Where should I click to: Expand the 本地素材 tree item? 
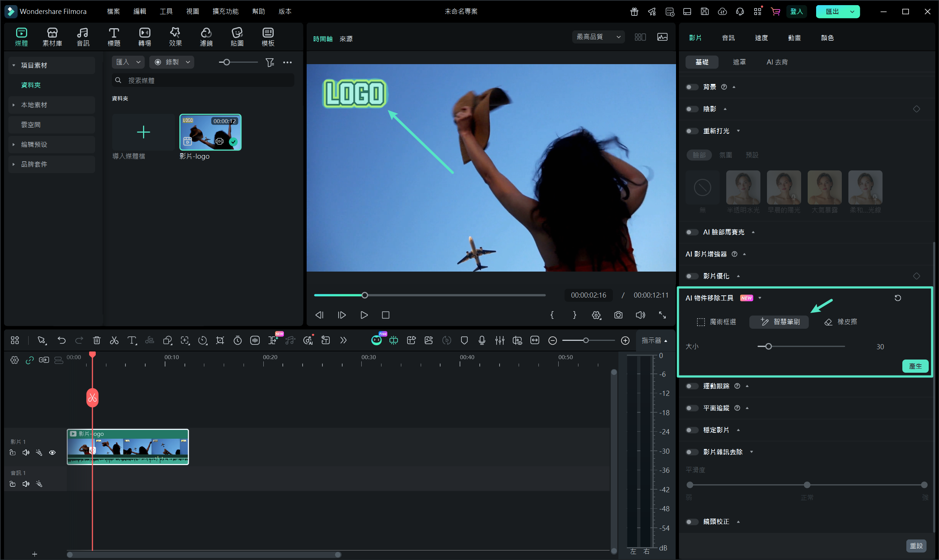(14, 105)
